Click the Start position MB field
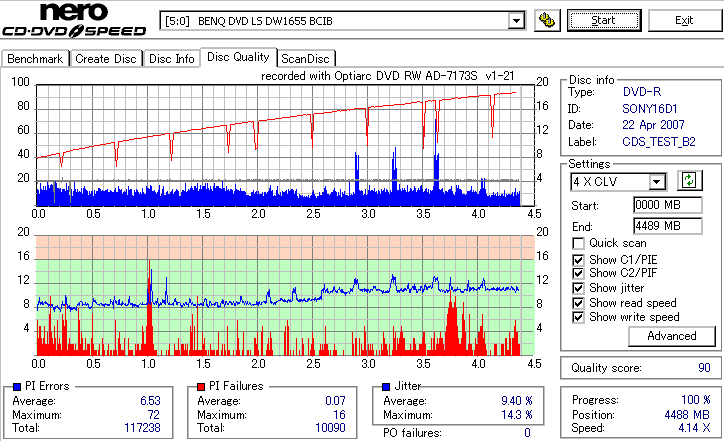Viewport: 724px width, 441px height. click(667, 205)
